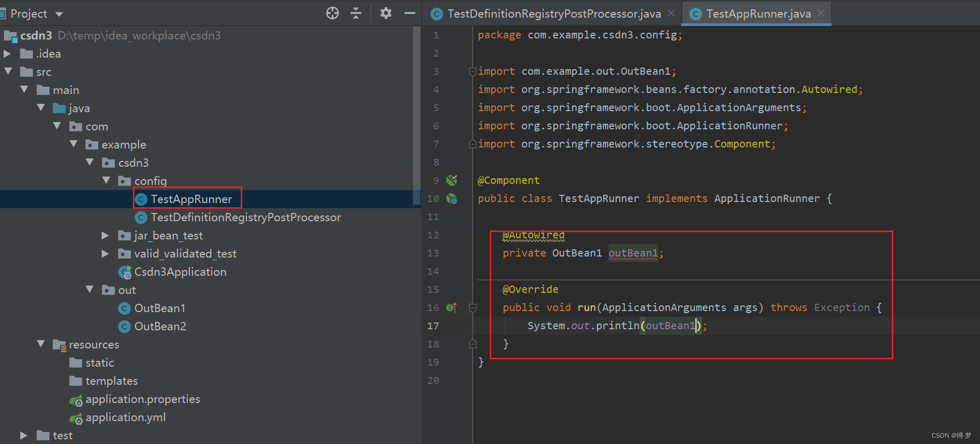Screen dimensions: 980x444
Task: Select the static folder
Action: tap(100, 362)
